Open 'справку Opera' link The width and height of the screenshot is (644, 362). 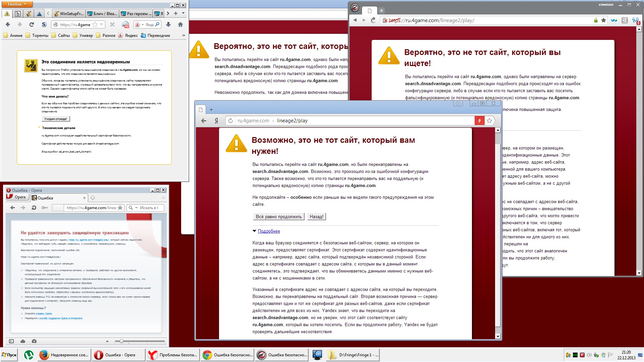44,313
